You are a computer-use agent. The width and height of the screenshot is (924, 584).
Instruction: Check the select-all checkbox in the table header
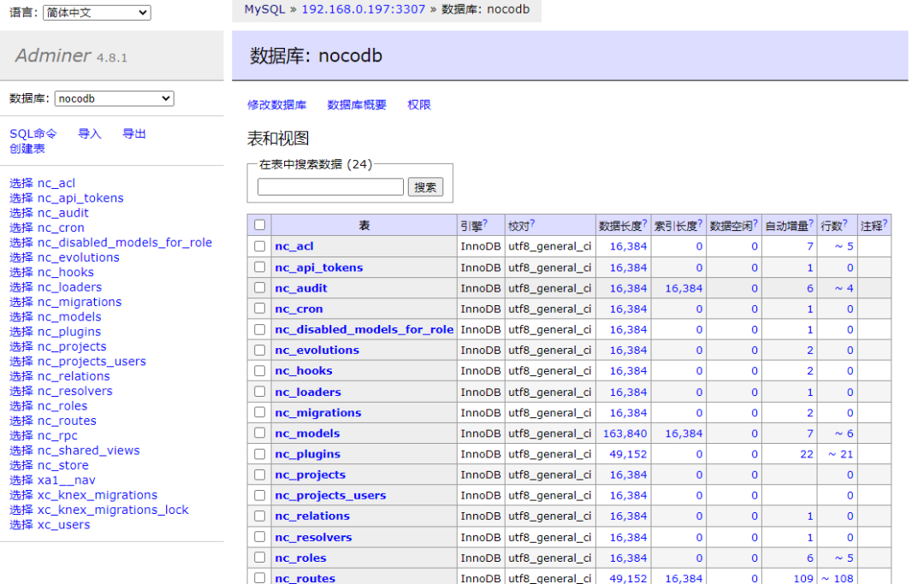pyautogui.click(x=259, y=224)
